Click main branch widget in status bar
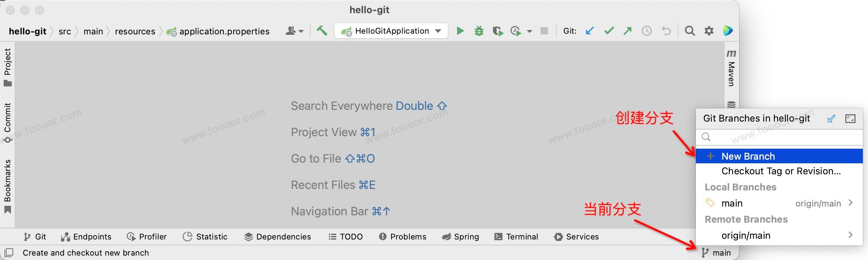This screenshot has width=868, height=260. click(x=716, y=253)
